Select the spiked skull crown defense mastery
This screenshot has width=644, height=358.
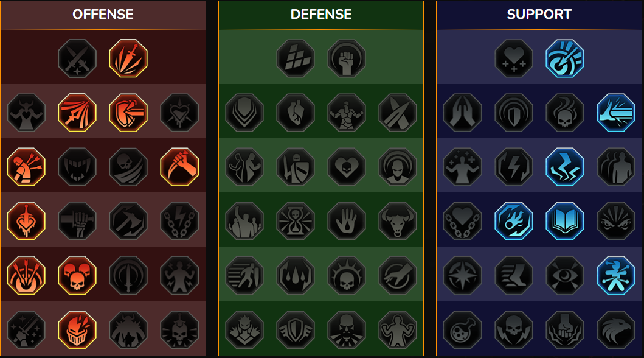346,275
